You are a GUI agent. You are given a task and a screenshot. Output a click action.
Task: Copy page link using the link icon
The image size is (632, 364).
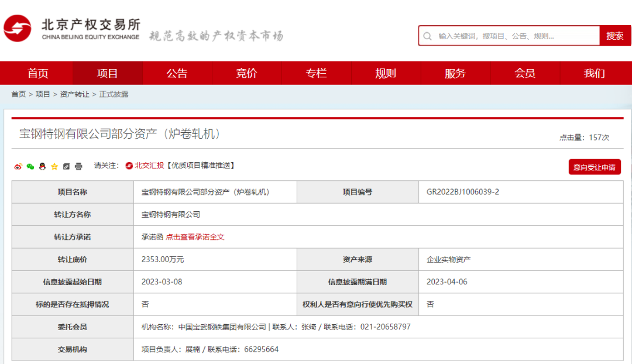click(67, 166)
